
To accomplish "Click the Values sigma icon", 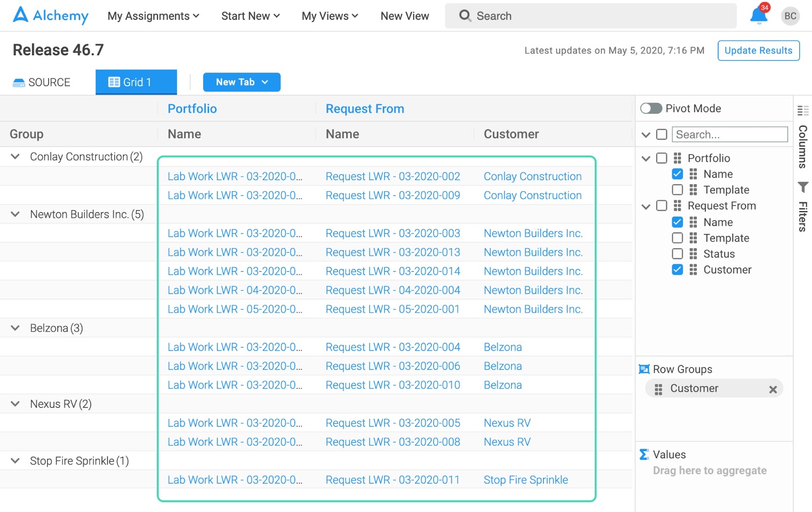I will 644,454.
